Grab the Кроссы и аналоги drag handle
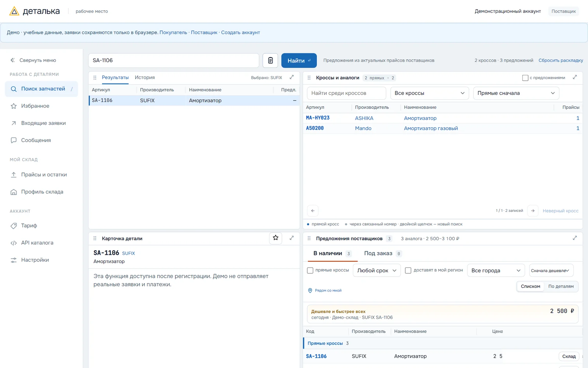588x368 pixels. coord(309,78)
